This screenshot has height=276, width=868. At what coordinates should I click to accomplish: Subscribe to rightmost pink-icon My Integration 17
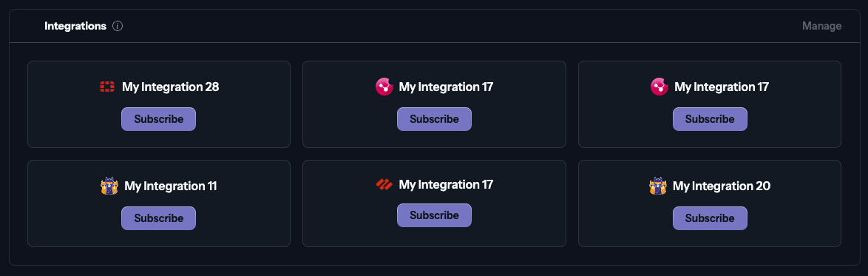(x=710, y=119)
